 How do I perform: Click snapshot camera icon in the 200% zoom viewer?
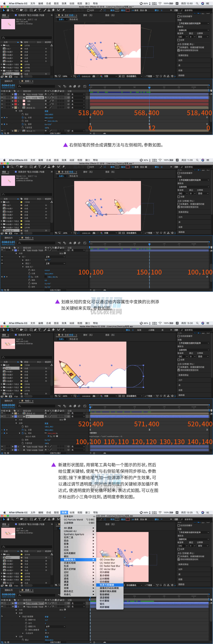point(94,396)
